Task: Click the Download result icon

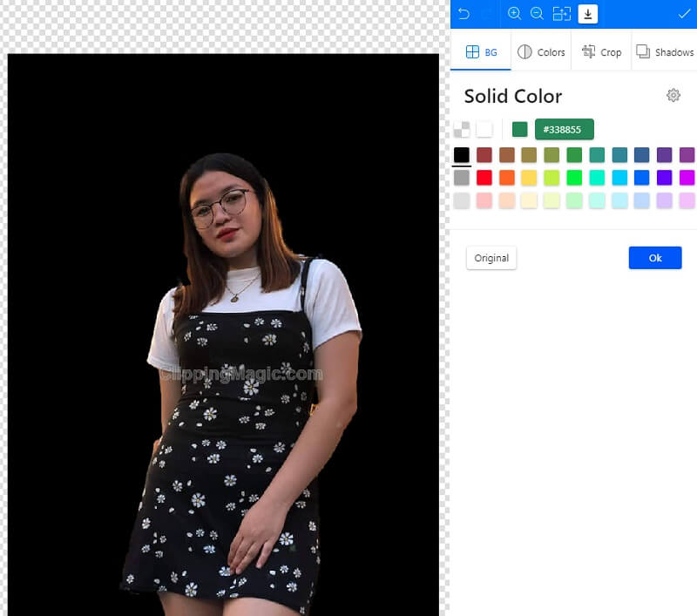Action: pyautogui.click(x=587, y=14)
